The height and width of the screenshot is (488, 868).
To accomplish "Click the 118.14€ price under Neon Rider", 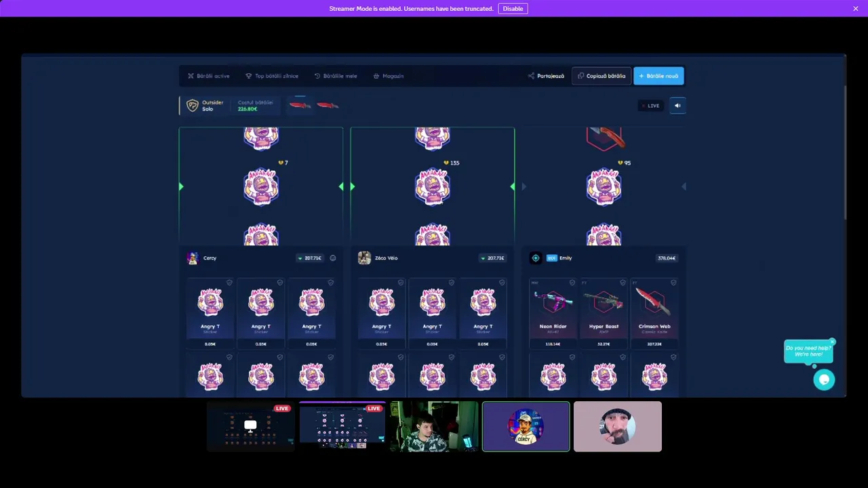I will click(553, 344).
